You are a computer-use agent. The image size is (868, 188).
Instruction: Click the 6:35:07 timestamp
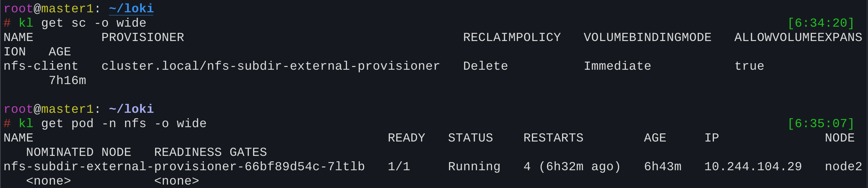click(x=821, y=124)
